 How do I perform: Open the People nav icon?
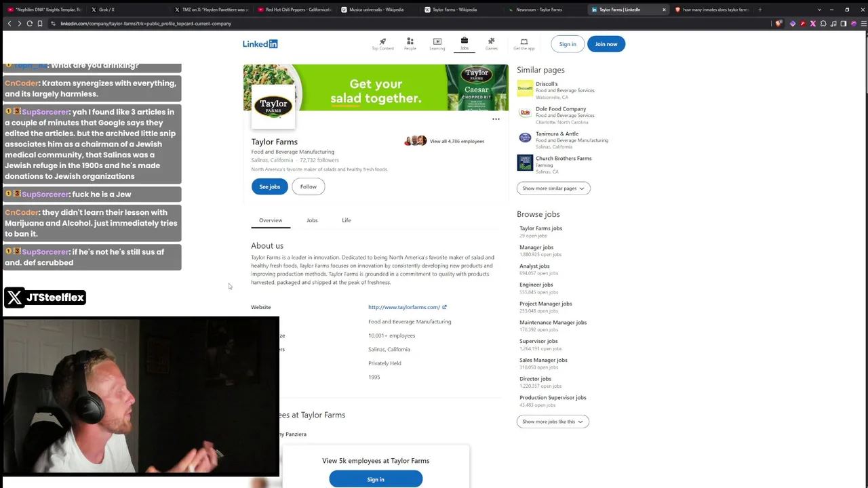[410, 41]
